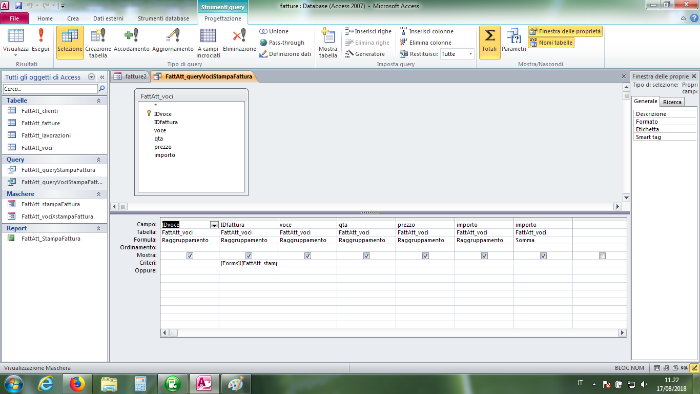Collapse the navigation pane with chevrons
The height and width of the screenshot is (394, 700).
click(102, 77)
